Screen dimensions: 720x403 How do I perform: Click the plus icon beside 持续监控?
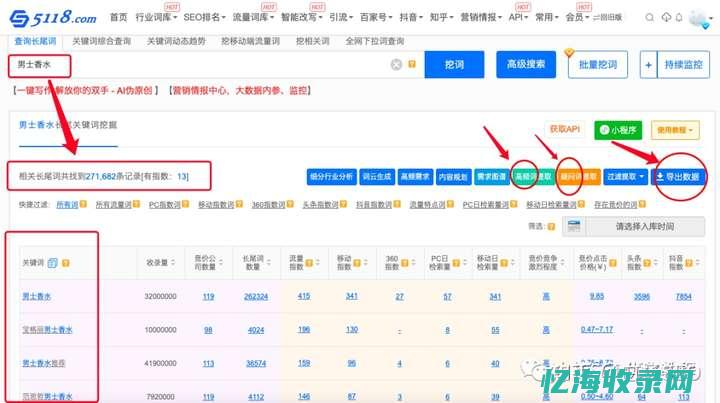point(649,65)
